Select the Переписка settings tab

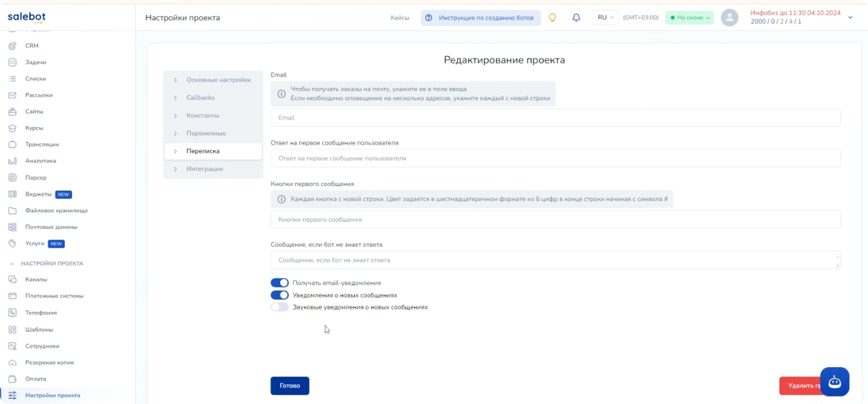(x=213, y=151)
